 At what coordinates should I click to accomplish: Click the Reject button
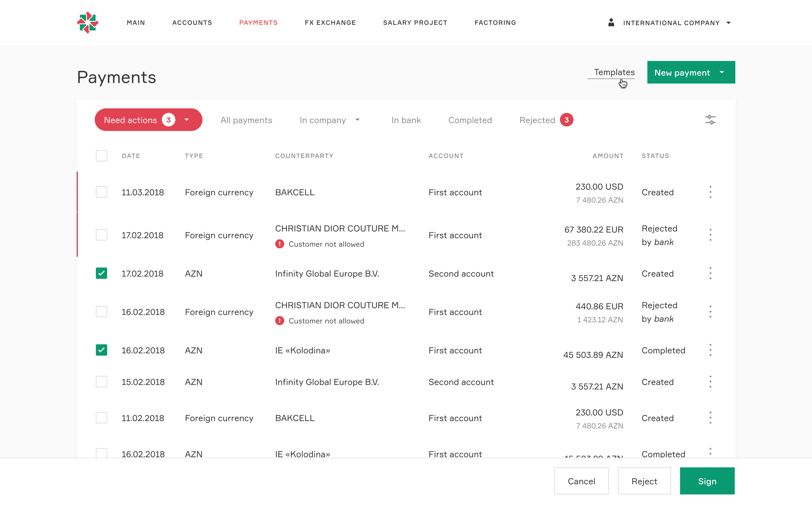pyautogui.click(x=644, y=481)
